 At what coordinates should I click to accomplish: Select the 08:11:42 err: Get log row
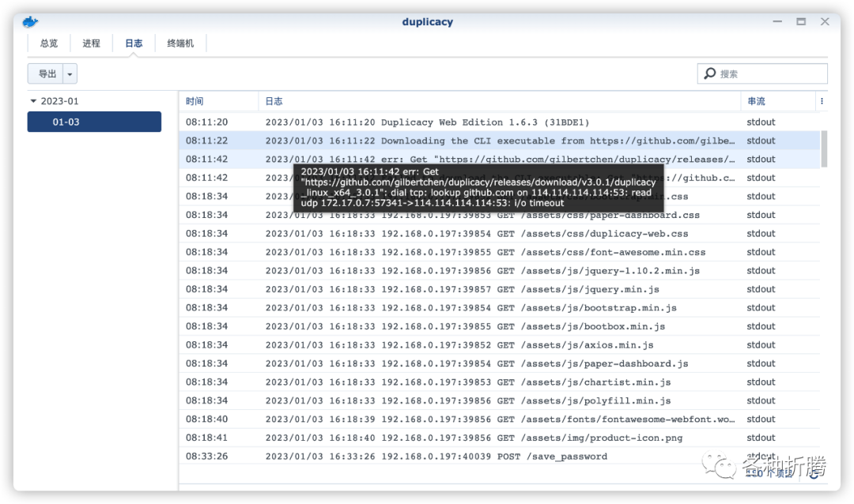coord(500,160)
